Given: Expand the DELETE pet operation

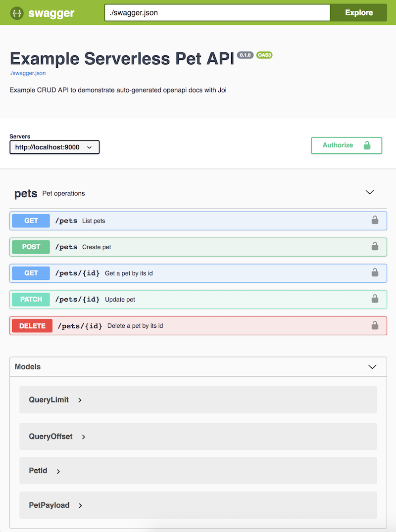Looking at the screenshot, I should point(198,326).
